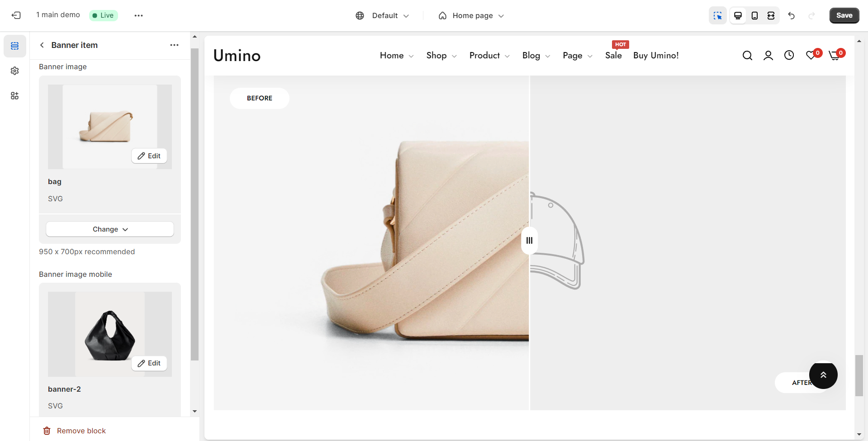868x441 pixels.
Task: Click the exit editor icon
Action: point(16,15)
